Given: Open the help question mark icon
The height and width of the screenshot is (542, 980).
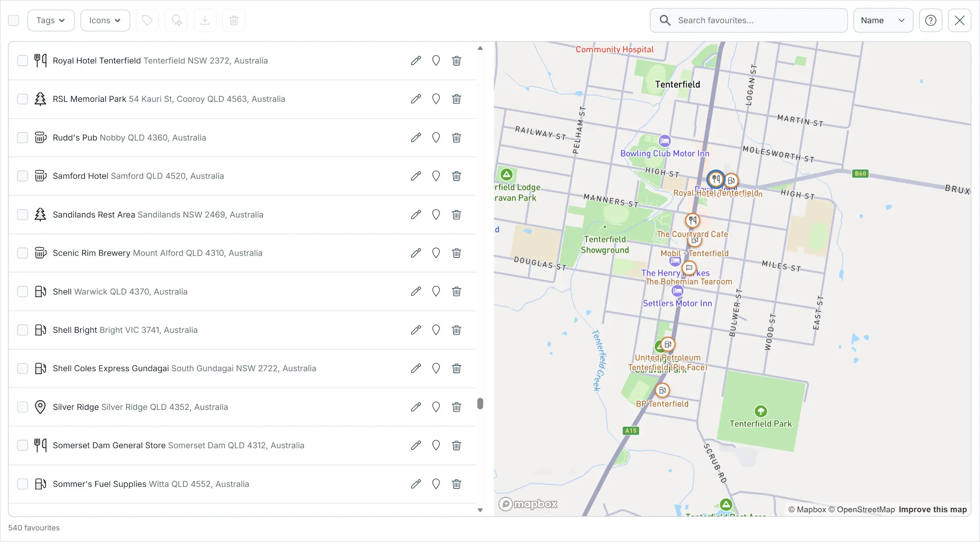Looking at the screenshot, I should tap(931, 20).
